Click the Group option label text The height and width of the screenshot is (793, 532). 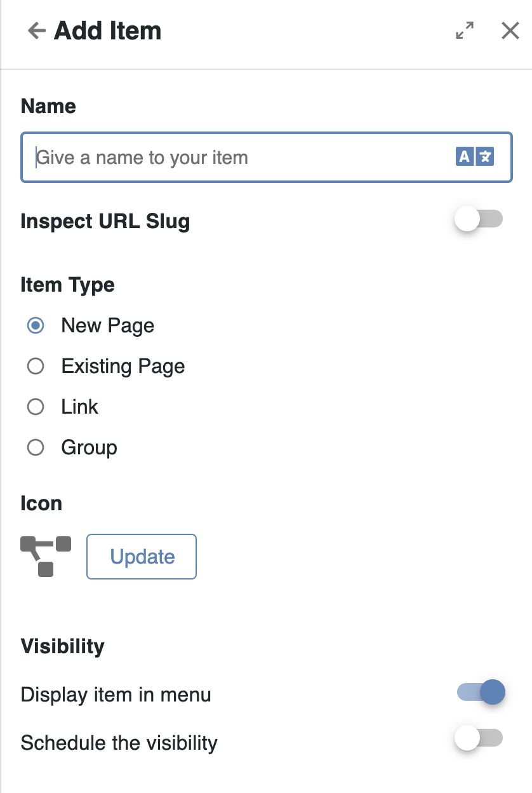coord(90,448)
